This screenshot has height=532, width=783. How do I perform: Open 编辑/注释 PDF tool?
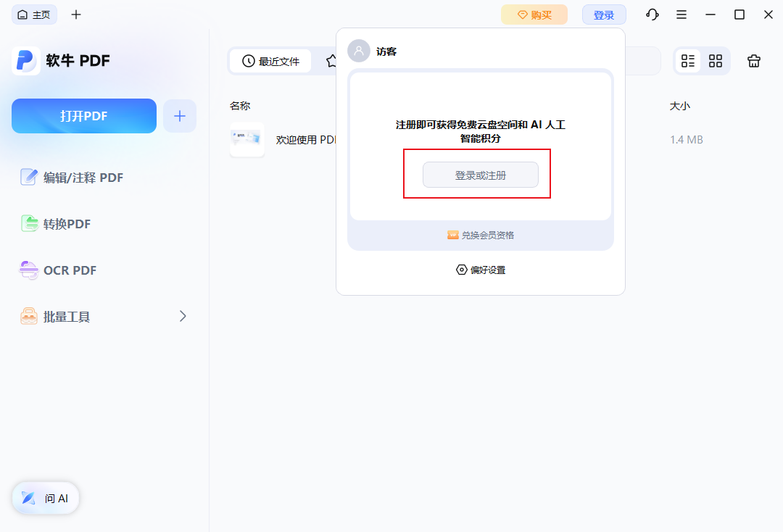(71, 177)
